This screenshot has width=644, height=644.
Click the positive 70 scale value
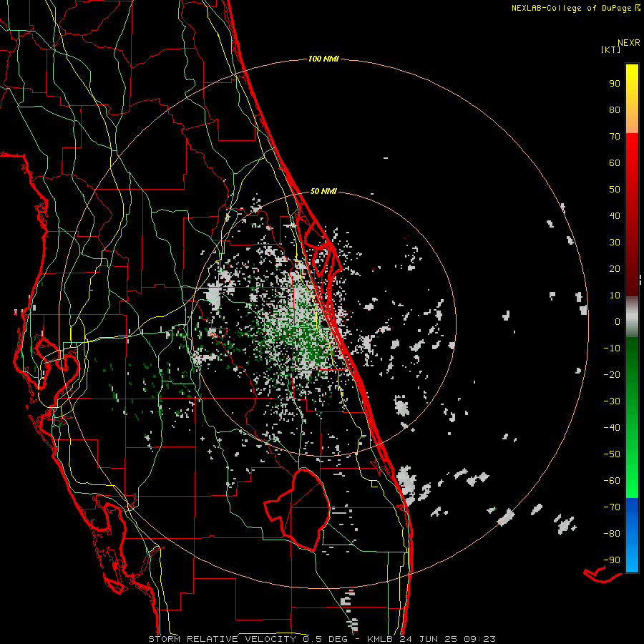click(615, 137)
